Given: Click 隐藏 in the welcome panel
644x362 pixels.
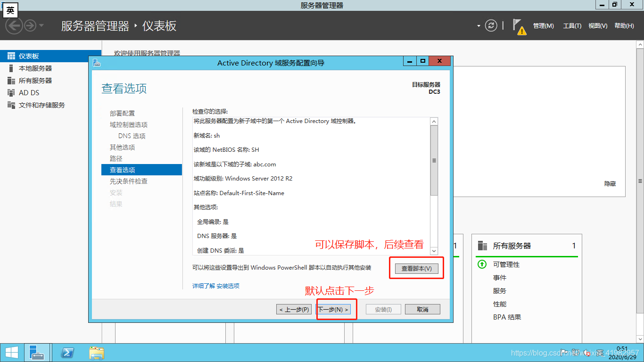Looking at the screenshot, I should coord(610,183).
